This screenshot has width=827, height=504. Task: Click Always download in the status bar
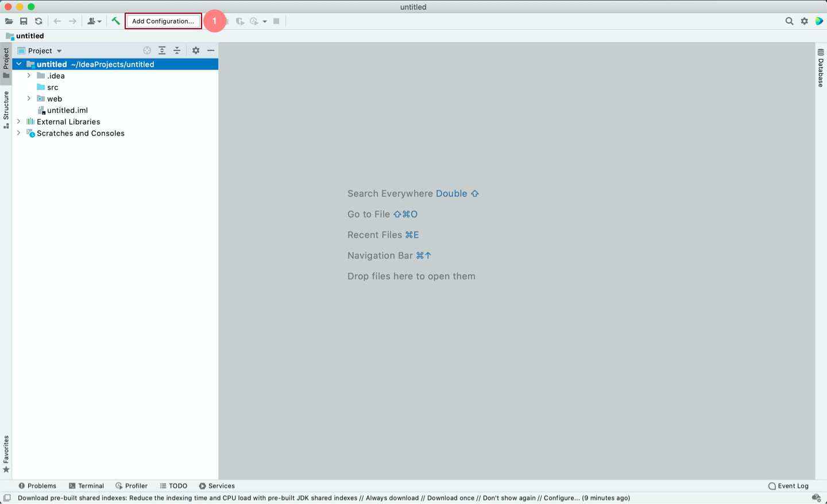392,498
